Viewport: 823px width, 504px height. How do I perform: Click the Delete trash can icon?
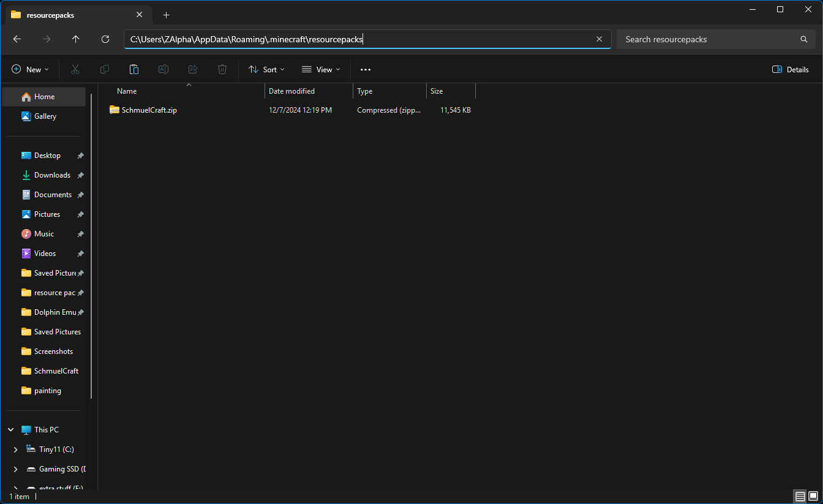click(222, 70)
